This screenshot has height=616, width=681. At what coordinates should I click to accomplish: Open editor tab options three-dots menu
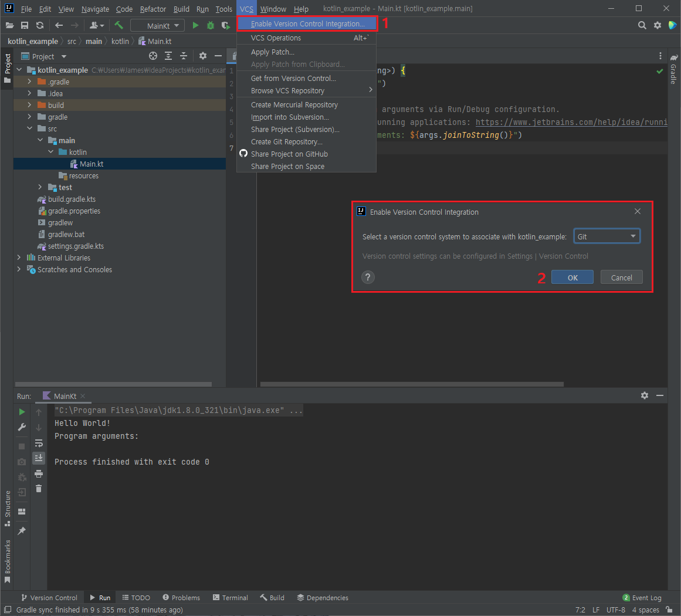[x=660, y=56]
